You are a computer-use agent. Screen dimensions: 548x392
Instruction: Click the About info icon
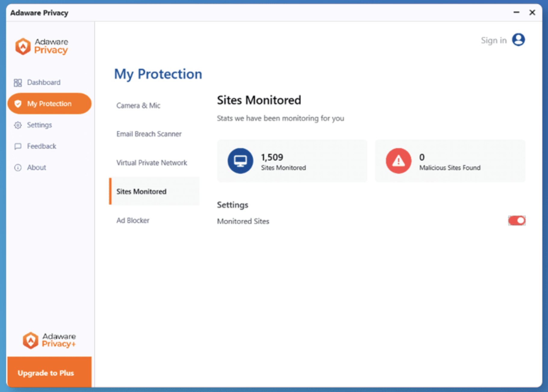[18, 167]
